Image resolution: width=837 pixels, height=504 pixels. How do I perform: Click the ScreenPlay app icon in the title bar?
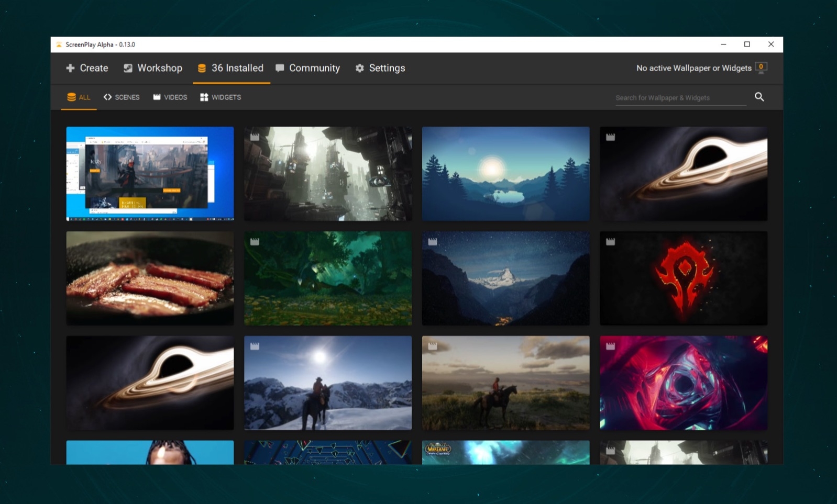click(x=59, y=44)
